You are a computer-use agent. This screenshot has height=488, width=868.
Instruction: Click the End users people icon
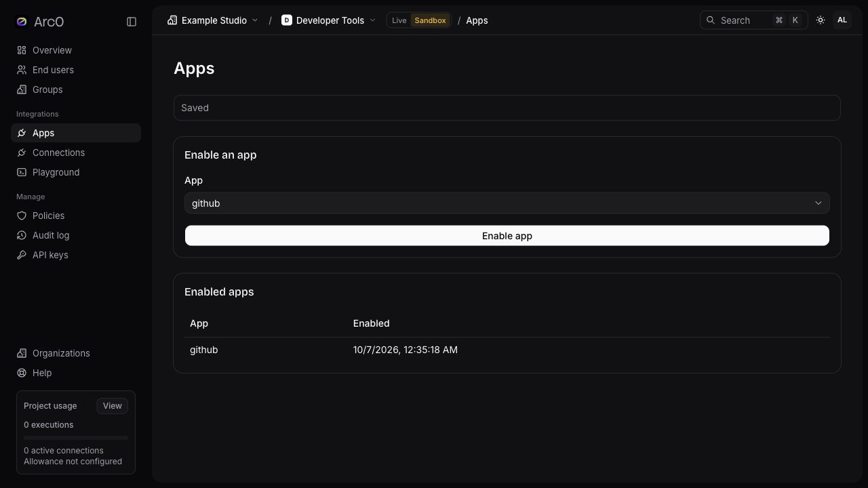click(x=22, y=70)
